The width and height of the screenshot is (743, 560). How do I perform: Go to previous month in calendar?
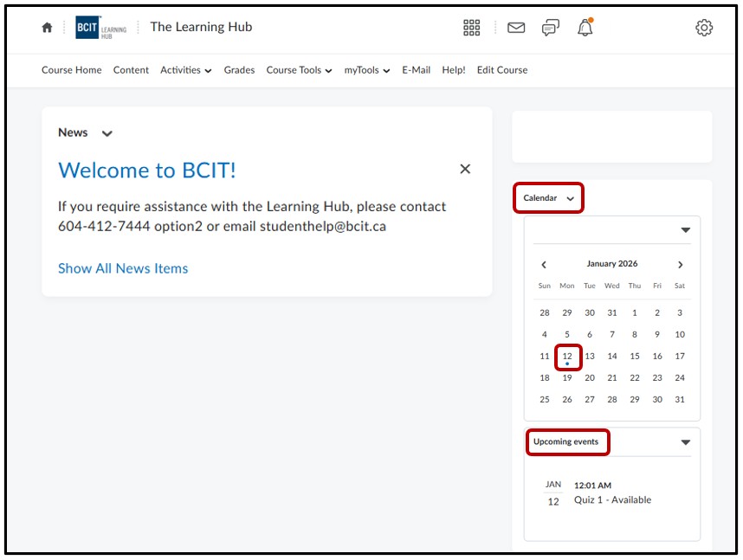[544, 265]
